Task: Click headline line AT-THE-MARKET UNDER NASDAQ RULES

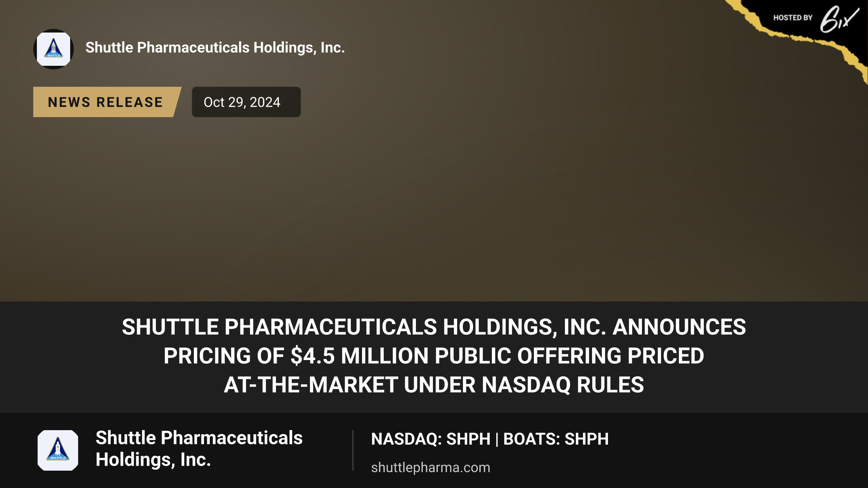Action: pyautogui.click(x=434, y=385)
